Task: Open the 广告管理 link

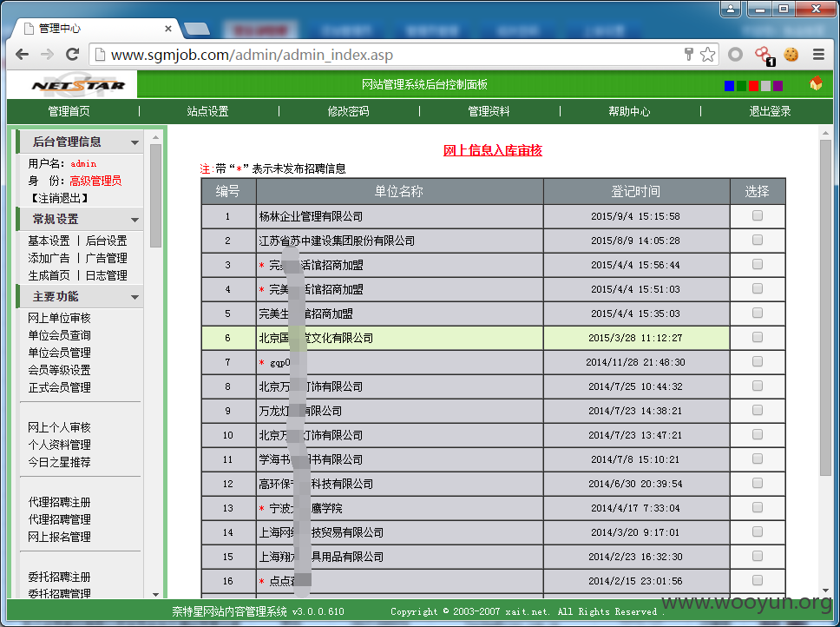Action: click(x=106, y=258)
